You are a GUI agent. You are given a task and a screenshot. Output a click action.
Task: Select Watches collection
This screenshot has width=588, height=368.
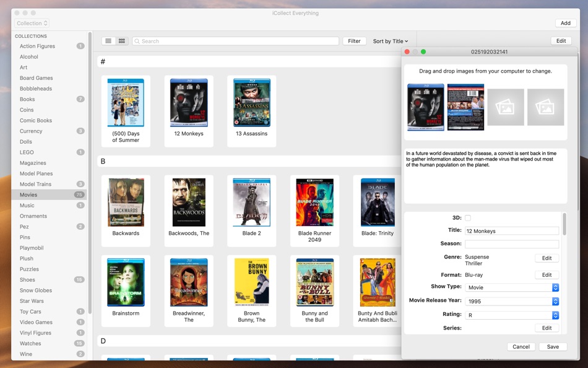point(49,344)
